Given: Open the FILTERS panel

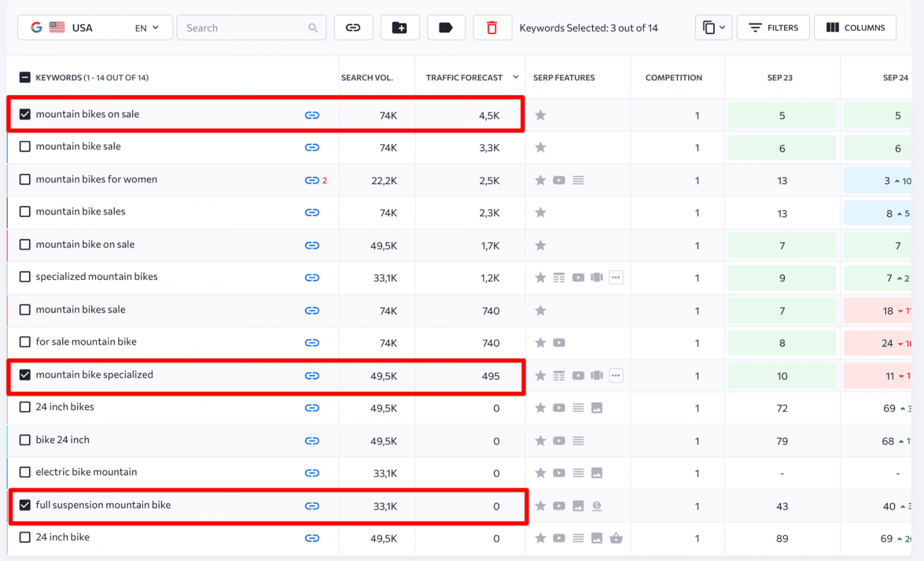Looking at the screenshot, I should pos(773,27).
